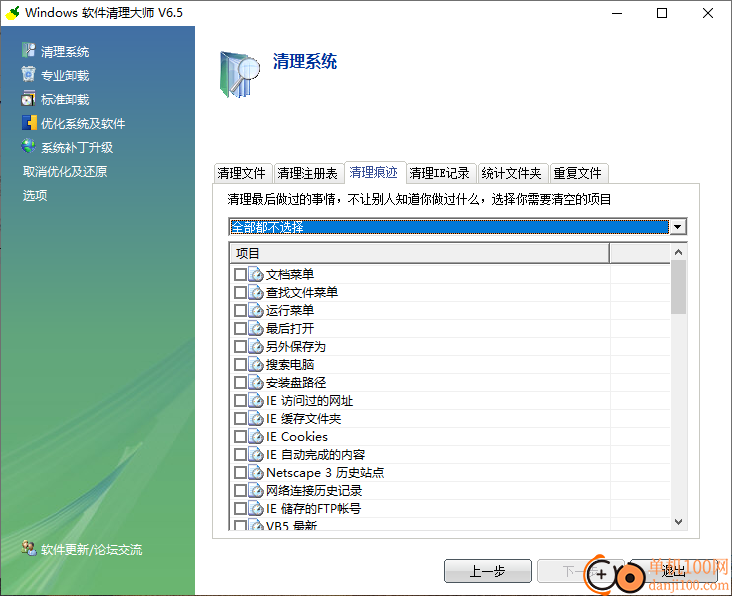Click the icon beside 最后打开
Viewport: 732px width, 596px height.
256,329
